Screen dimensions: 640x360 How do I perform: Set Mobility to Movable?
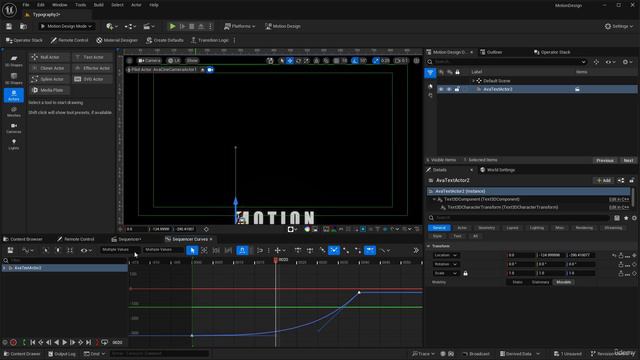[x=564, y=282]
